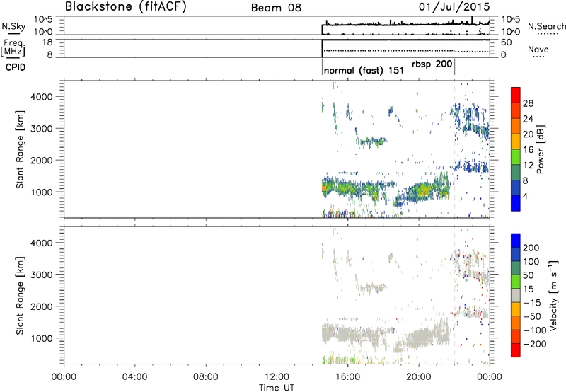Image resolution: width=566 pixels, height=392 pixels.
Task: Click the 'Time UT' axis label
Action: [277, 388]
